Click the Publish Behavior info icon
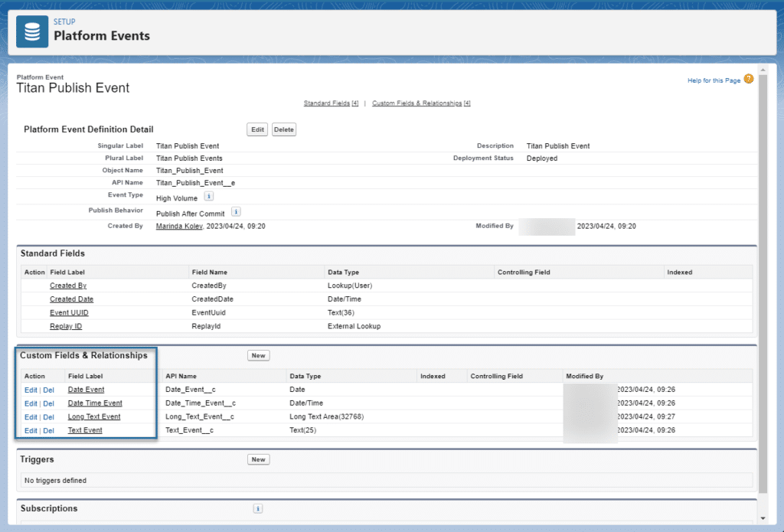784x532 pixels. 237,212
